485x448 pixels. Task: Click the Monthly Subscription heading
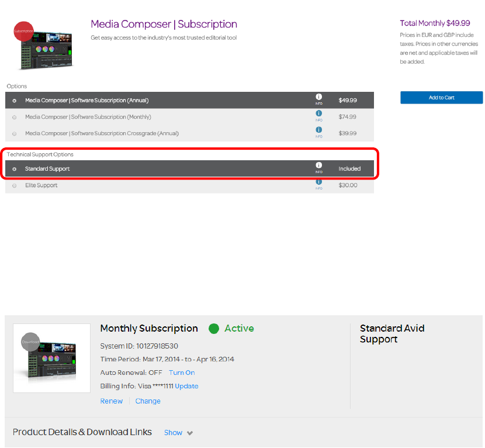tap(149, 328)
